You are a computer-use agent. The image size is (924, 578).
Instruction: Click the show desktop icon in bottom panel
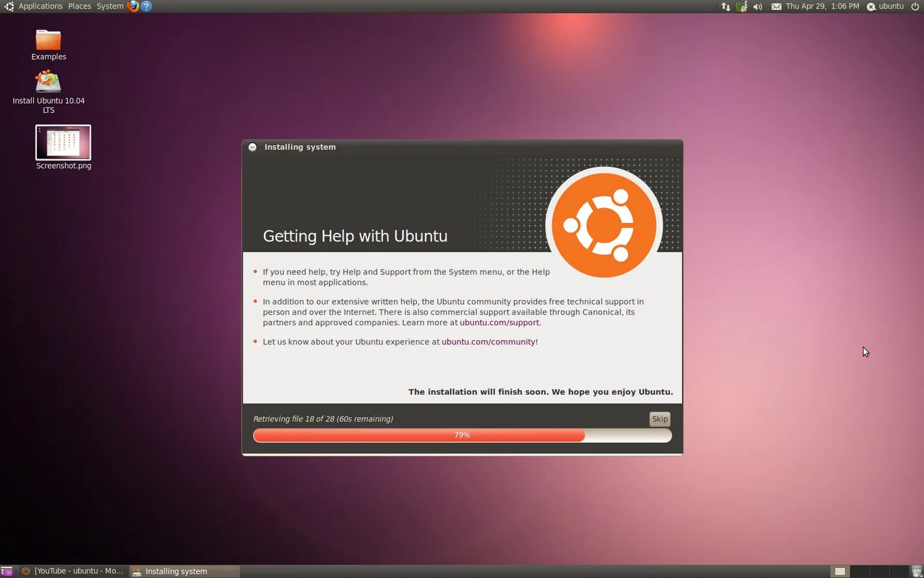pyautogui.click(x=6, y=571)
